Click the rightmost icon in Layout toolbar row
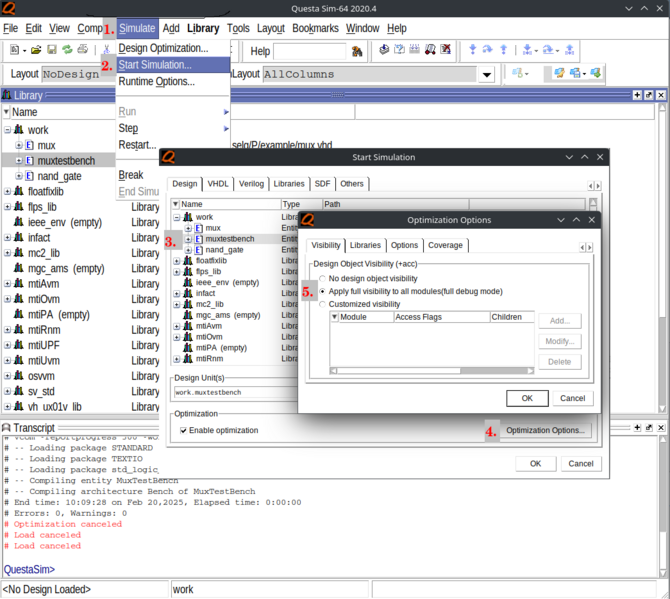 tap(596, 73)
